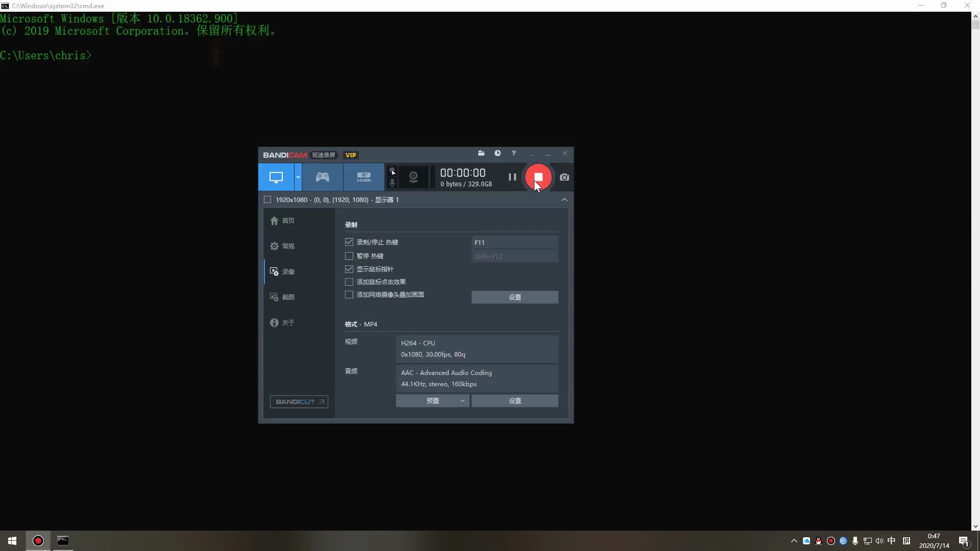Click the blue swirl tray icon
980x551 pixels.
[x=843, y=541]
